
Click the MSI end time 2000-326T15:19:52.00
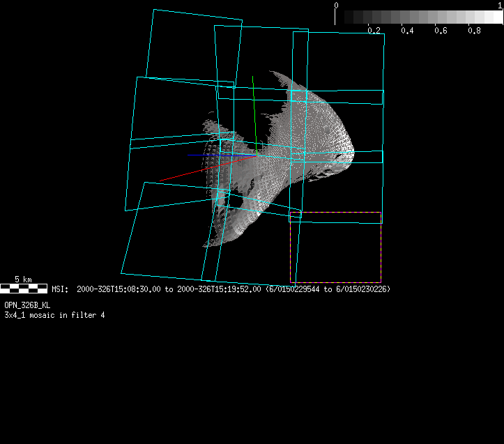[219, 289]
